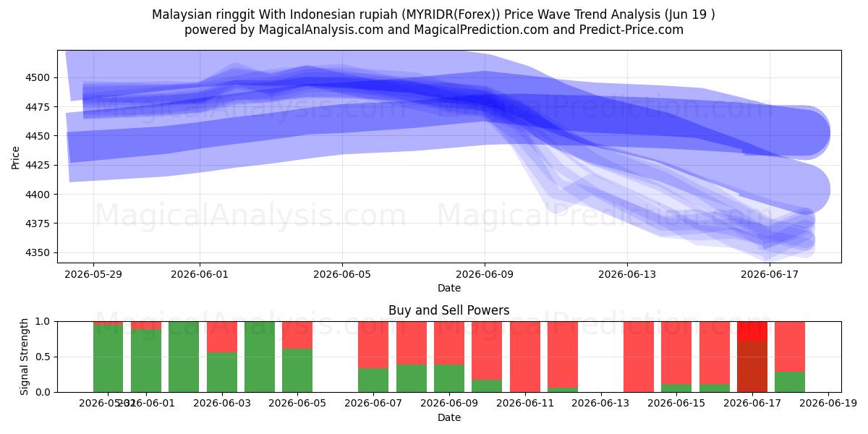Click the 4475 price tick label

pyautogui.click(x=40, y=107)
